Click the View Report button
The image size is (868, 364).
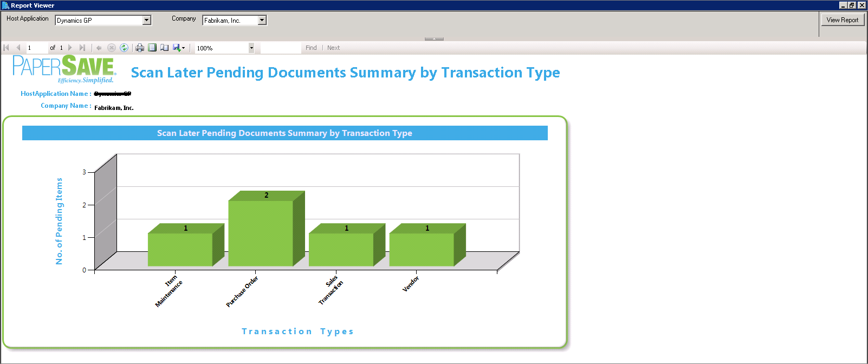(x=842, y=20)
